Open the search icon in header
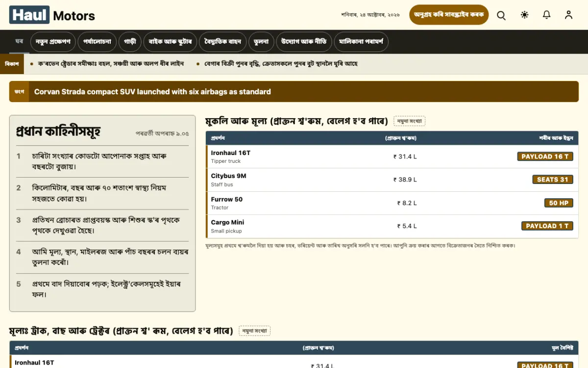588x368 pixels. (x=501, y=15)
